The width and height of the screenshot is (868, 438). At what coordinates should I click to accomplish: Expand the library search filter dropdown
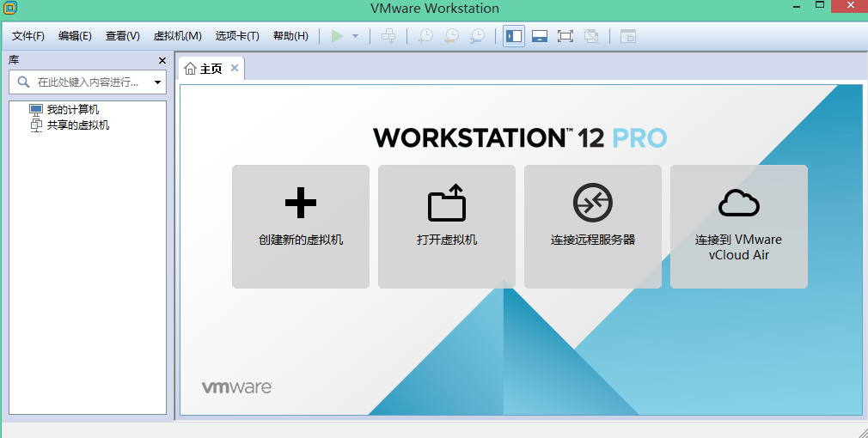[158, 82]
